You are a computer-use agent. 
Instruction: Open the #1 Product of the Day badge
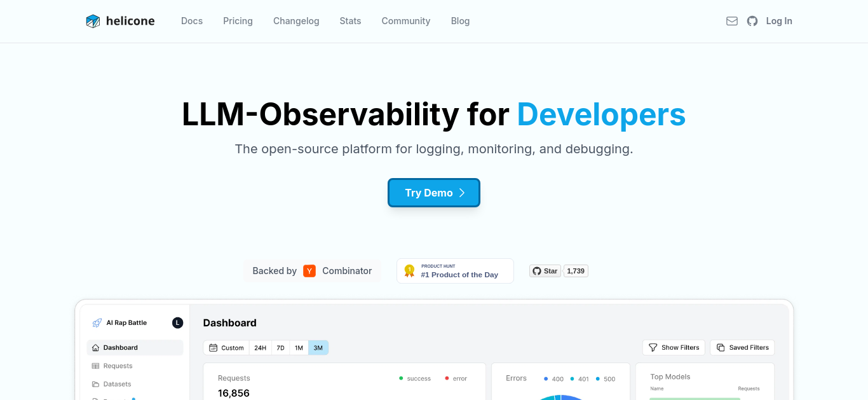(455, 271)
